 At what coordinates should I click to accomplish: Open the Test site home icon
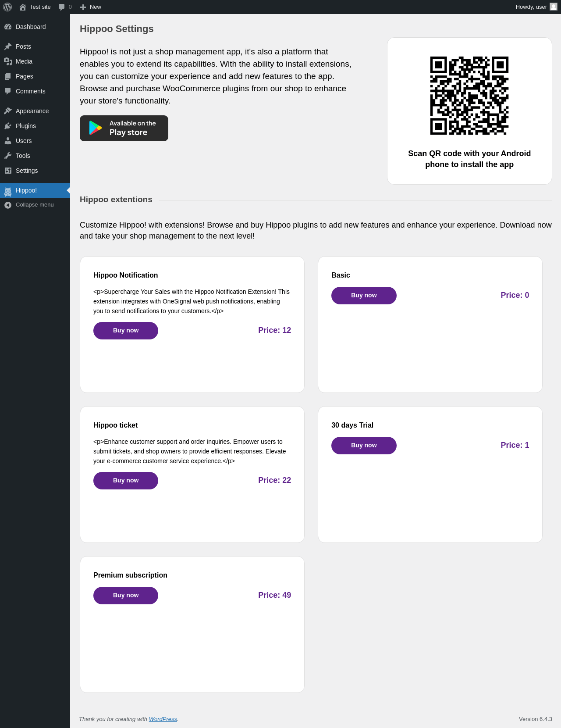[23, 7]
